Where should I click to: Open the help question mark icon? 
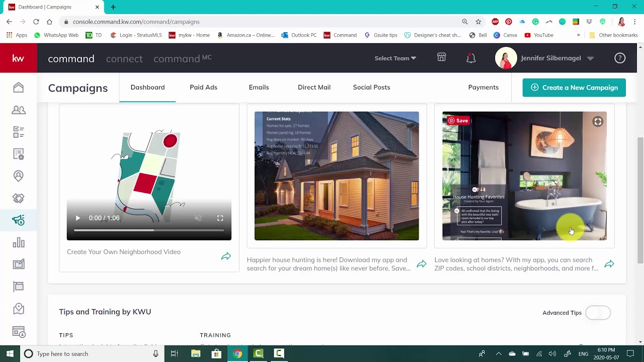pos(620,58)
